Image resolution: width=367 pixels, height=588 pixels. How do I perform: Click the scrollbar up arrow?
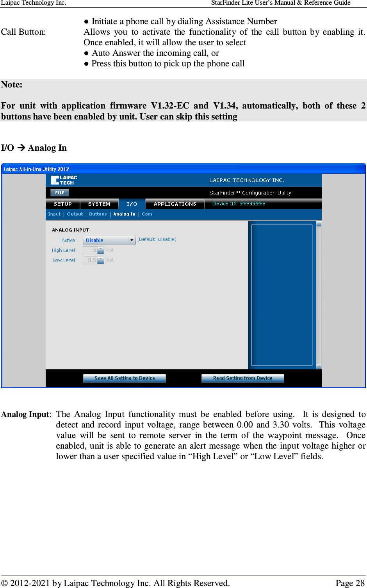tap(319, 224)
